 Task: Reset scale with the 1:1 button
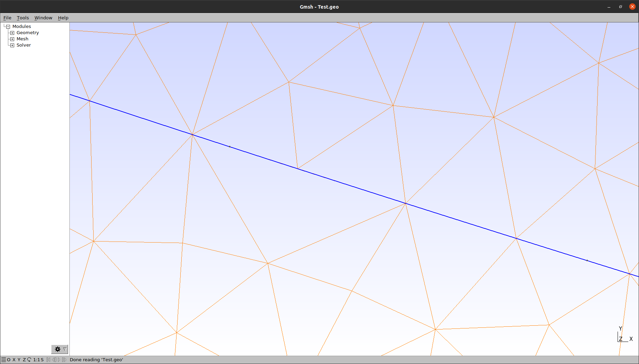[36, 360]
